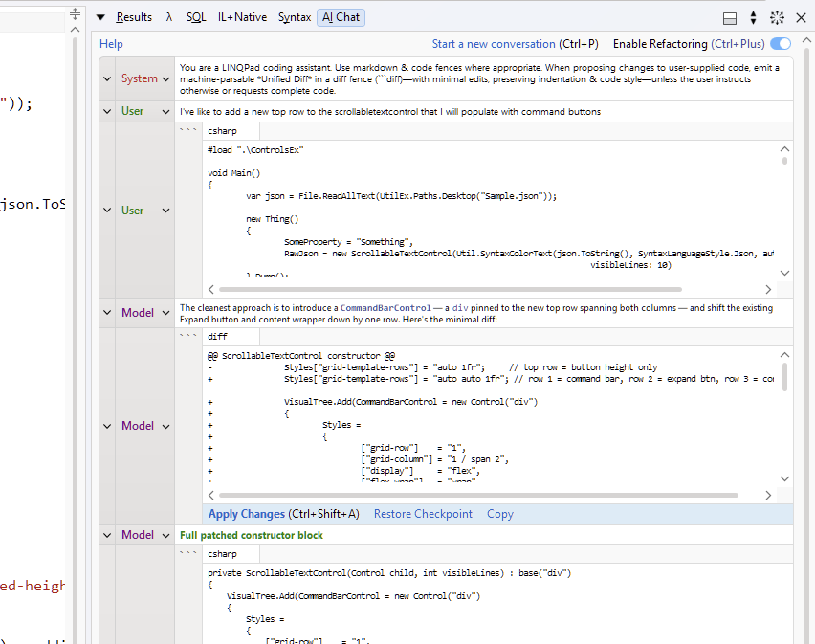Collapse the System message row

point(107,79)
